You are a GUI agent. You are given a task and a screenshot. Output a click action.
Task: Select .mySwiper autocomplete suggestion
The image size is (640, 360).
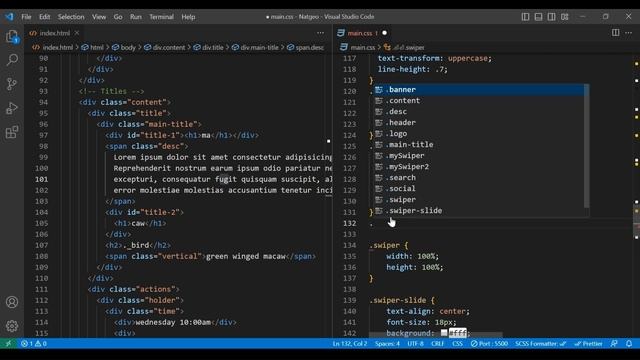pyautogui.click(x=479, y=156)
